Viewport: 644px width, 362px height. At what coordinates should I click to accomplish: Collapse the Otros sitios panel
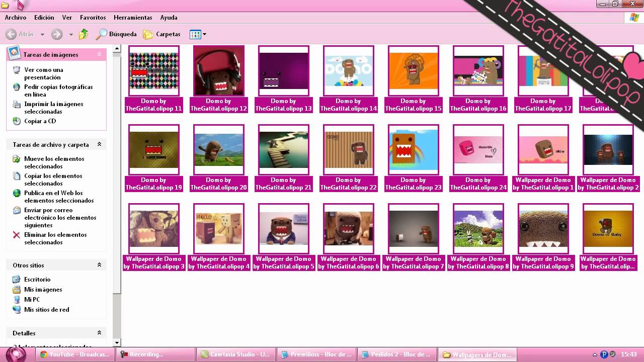pos(99,265)
